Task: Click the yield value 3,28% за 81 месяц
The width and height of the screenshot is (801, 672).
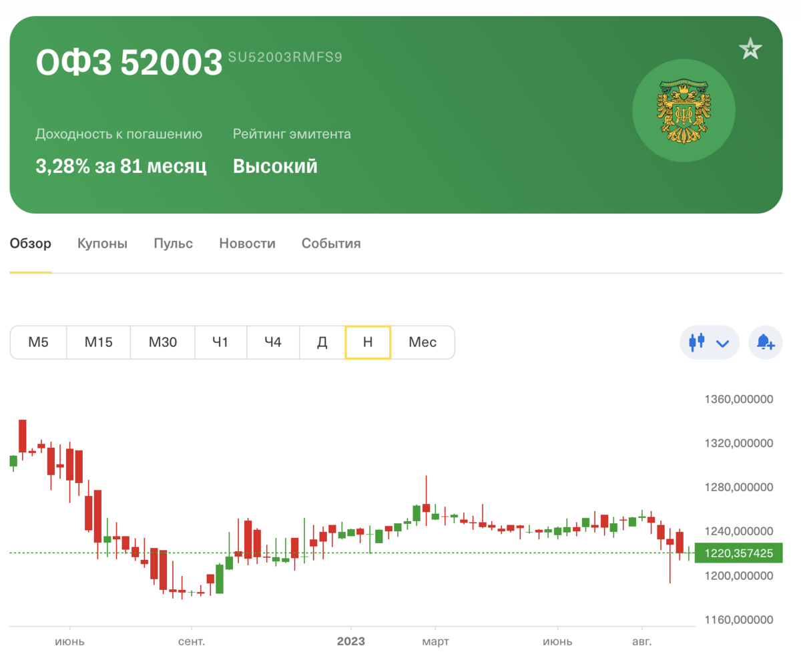Action: pos(121,166)
